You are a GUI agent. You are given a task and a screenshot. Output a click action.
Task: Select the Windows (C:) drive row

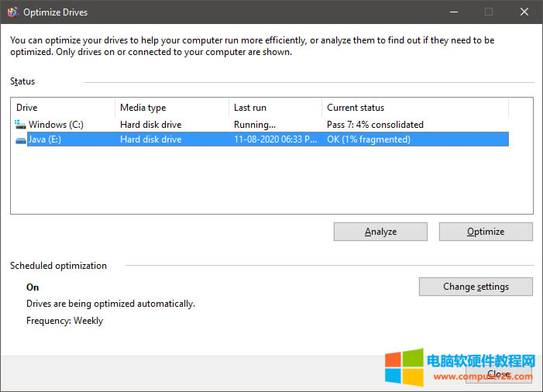point(56,124)
